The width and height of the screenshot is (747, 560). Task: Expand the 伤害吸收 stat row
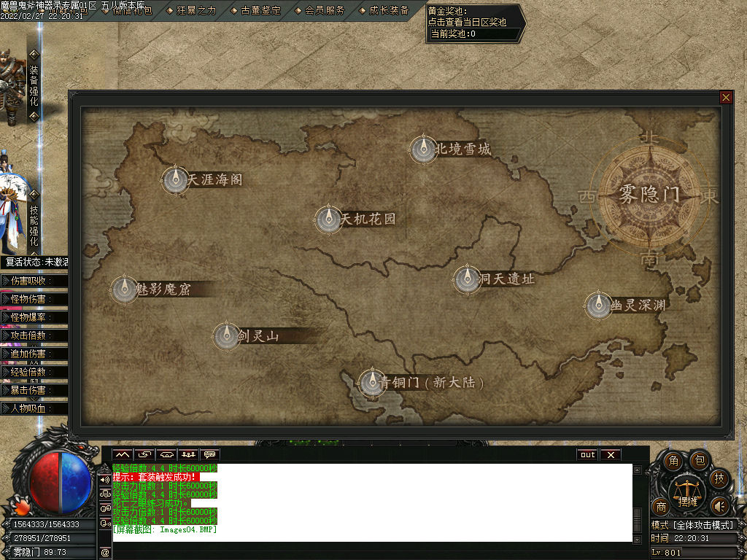pyautogui.click(x=34, y=281)
